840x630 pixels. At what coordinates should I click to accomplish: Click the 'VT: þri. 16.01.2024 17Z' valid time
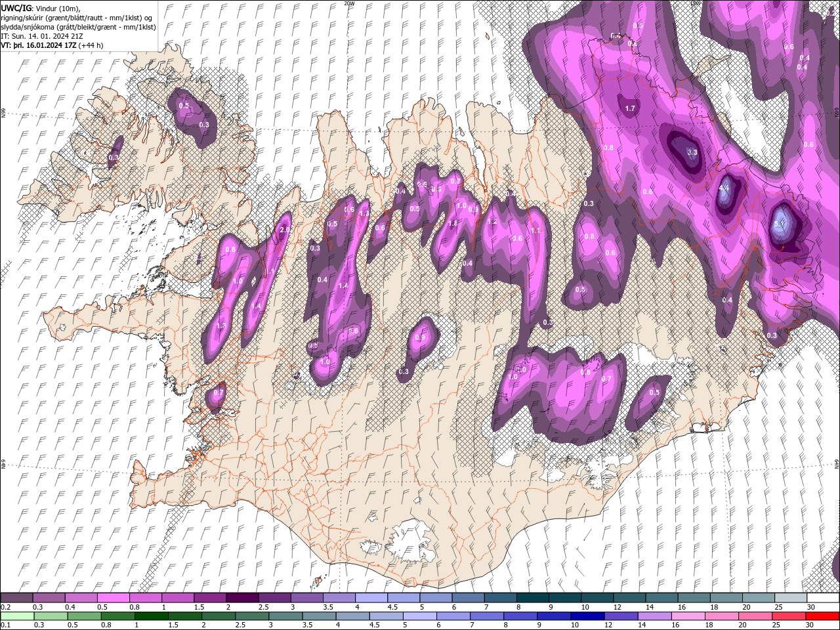38,45
